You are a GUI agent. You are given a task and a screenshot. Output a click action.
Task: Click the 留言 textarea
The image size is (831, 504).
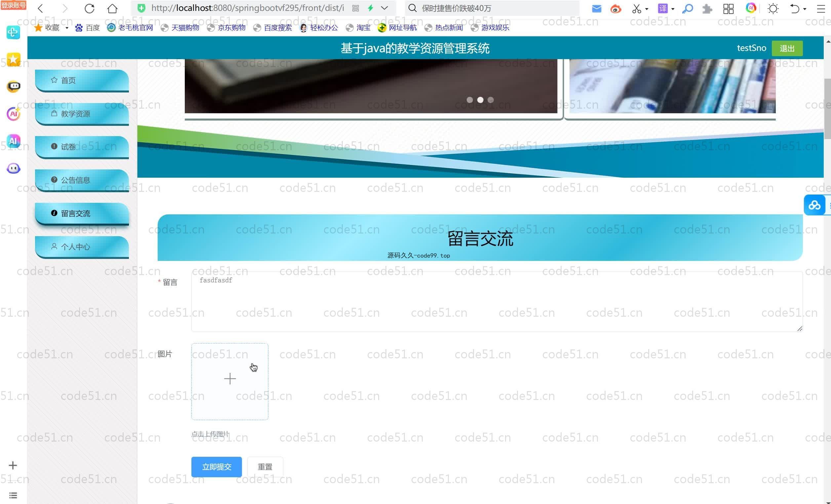pos(497,302)
